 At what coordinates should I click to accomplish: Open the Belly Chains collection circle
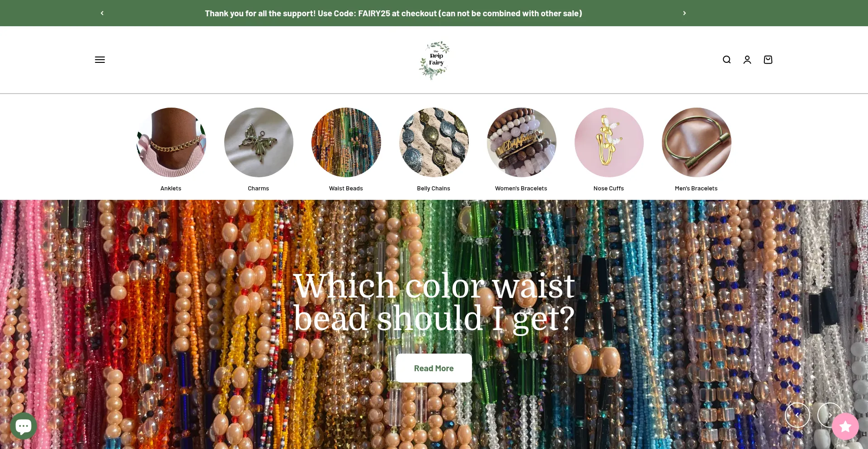click(434, 142)
